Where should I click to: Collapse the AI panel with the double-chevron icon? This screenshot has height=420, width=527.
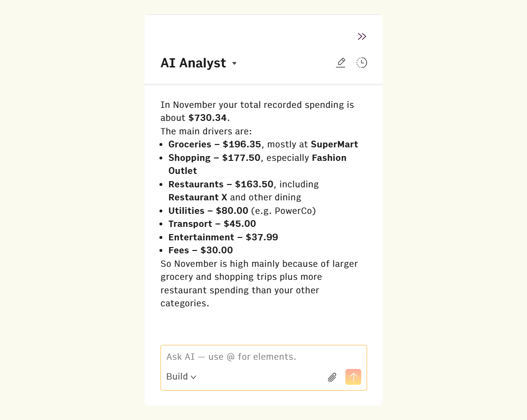[362, 36]
